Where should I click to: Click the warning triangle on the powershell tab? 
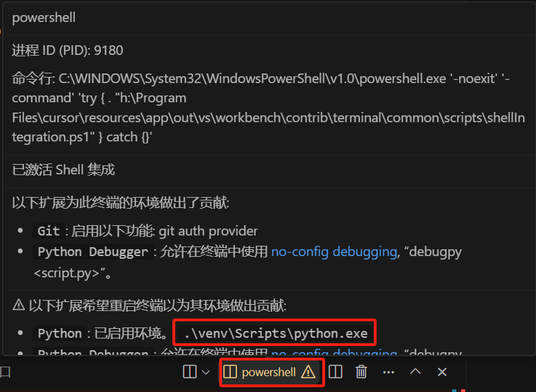click(309, 371)
